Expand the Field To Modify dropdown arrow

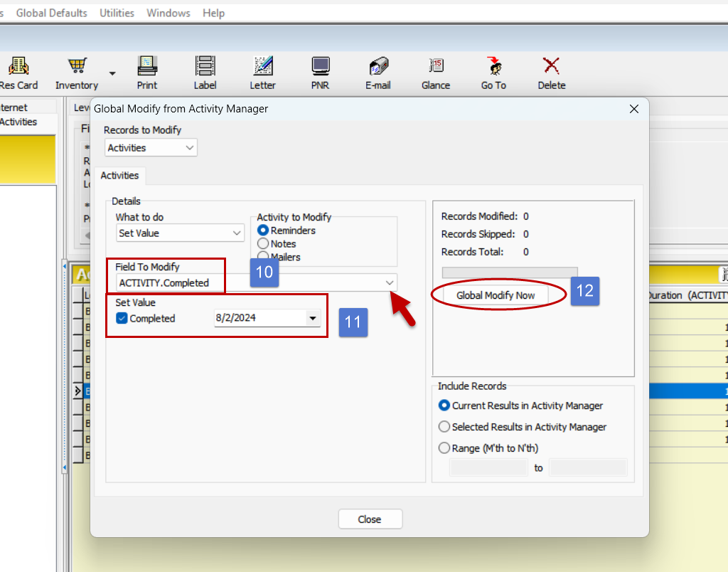(390, 282)
